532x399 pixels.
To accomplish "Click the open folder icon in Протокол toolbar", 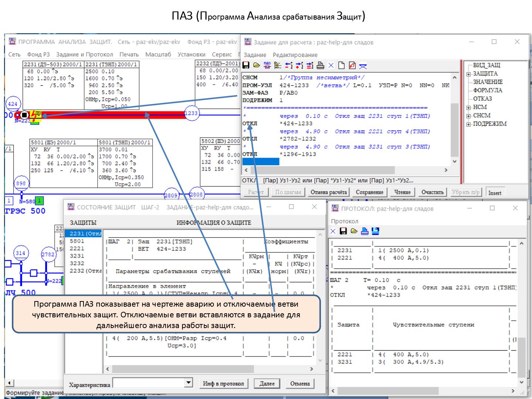I will point(354,231).
